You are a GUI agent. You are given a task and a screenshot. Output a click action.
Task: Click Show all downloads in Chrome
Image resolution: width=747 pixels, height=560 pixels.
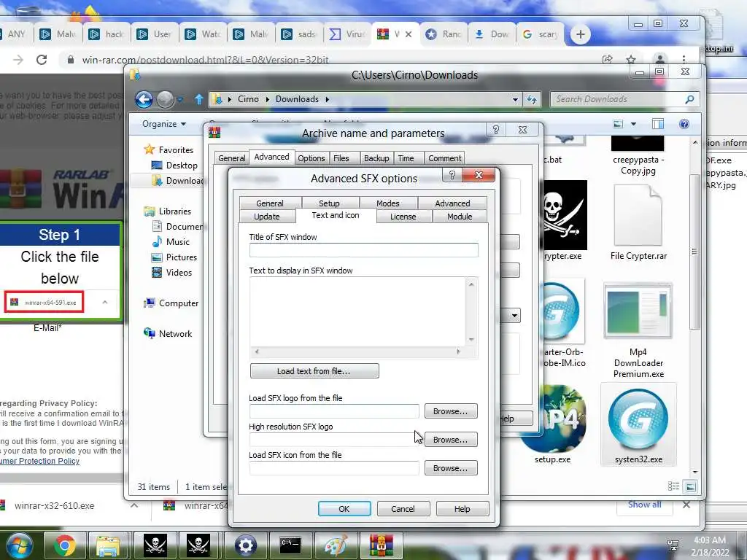[645, 505]
